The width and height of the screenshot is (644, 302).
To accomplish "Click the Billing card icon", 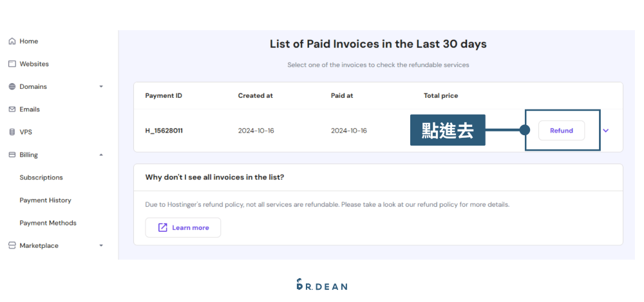I will pos(12,155).
